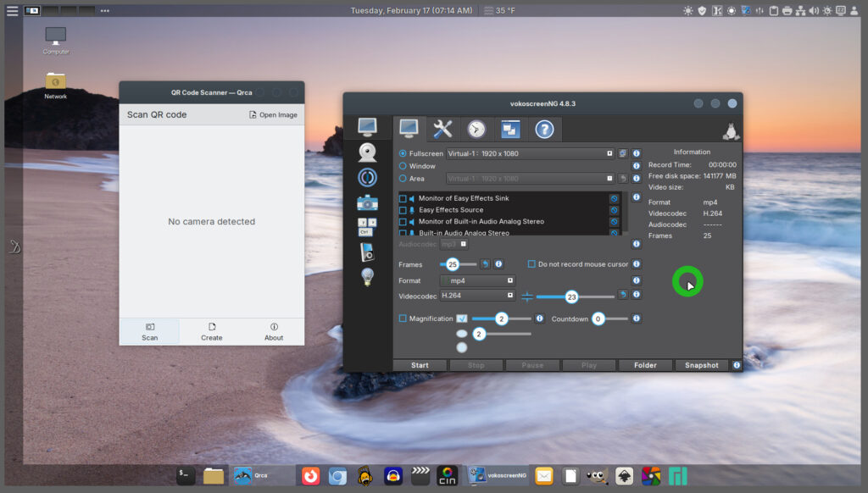Open the main application menu hamburger

point(12,10)
